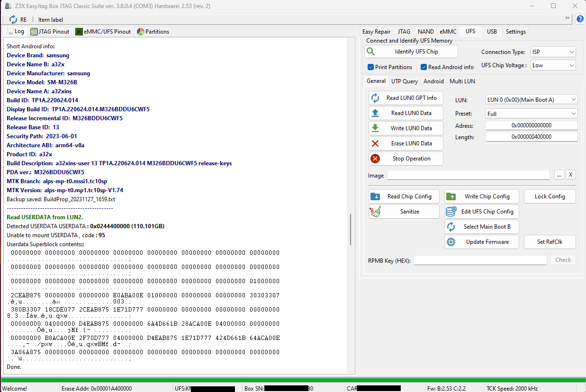Viewport: 586px width, 392px height.
Task: Click the eMMC/UFS Pinout tab icon
Action: pos(79,32)
